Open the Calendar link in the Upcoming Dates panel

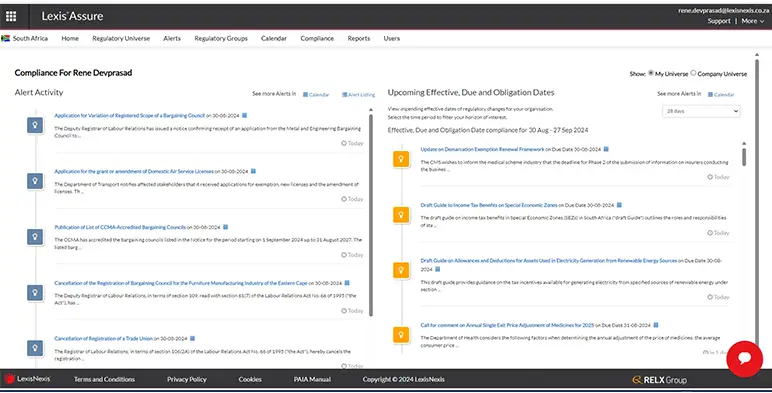(721, 95)
